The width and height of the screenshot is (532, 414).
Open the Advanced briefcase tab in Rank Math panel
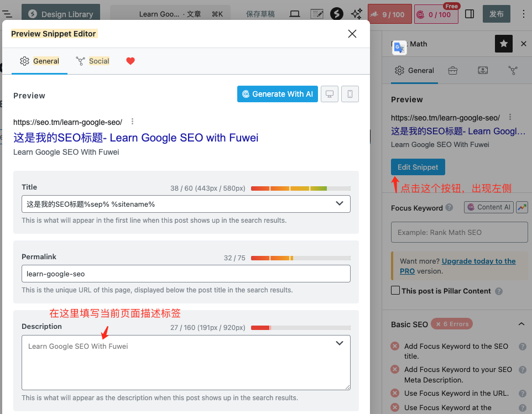tap(452, 70)
